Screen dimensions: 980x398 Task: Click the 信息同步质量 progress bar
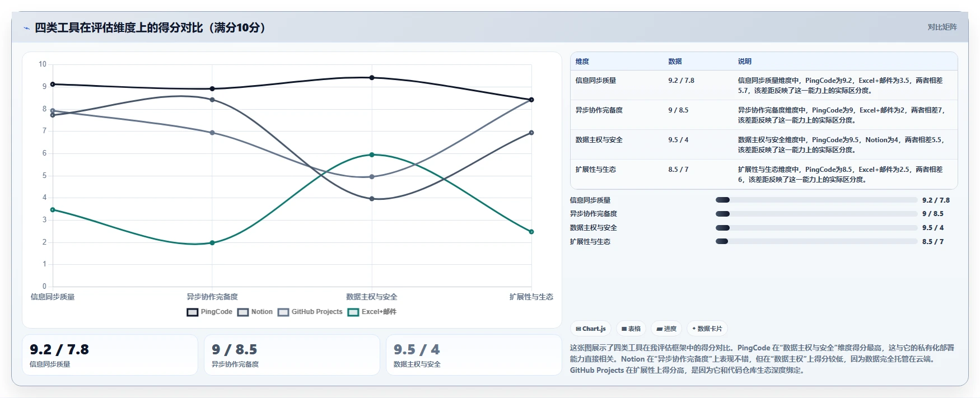(x=816, y=200)
